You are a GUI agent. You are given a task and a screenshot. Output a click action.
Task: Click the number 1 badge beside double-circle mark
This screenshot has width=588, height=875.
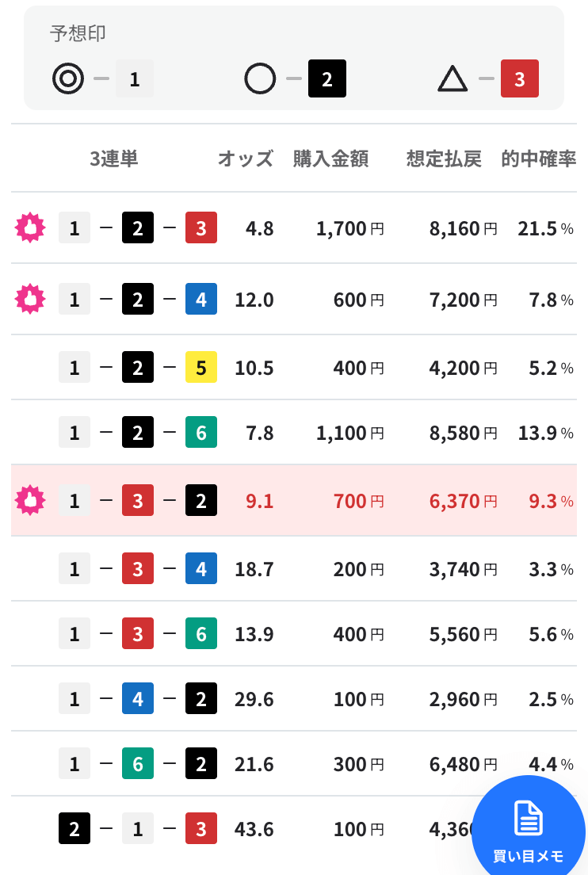pos(135,78)
